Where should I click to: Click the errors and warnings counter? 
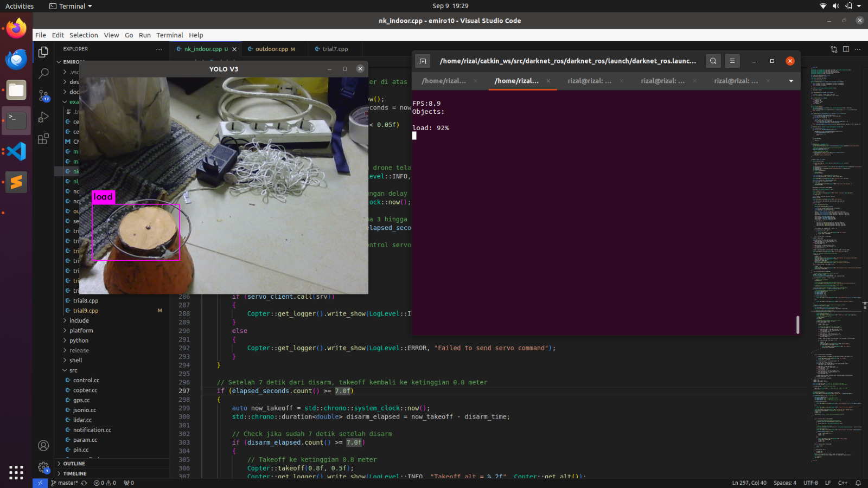click(x=105, y=483)
